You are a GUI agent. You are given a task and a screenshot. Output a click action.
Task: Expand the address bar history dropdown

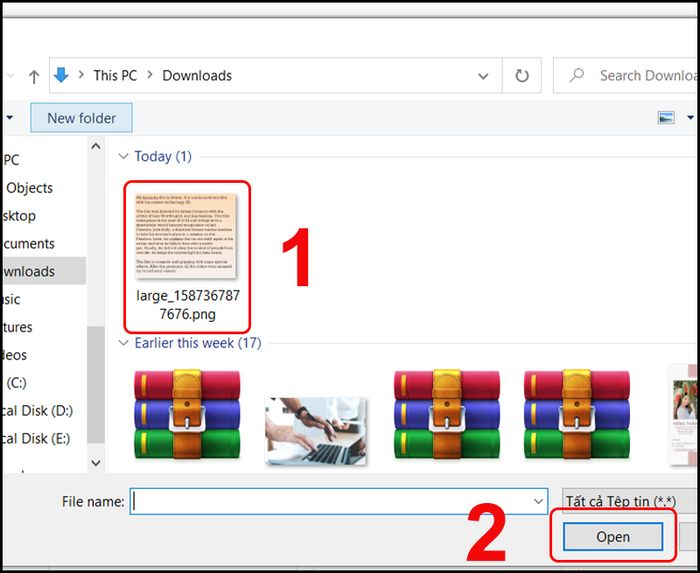tap(483, 76)
